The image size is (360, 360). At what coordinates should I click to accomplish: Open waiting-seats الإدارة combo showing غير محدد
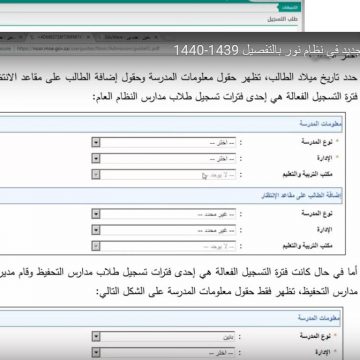click(x=164, y=230)
